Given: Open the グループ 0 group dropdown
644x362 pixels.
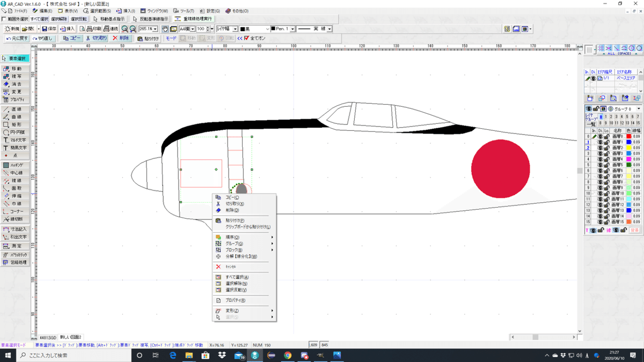Looking at the screenshot, I should (x=638, y=109).
